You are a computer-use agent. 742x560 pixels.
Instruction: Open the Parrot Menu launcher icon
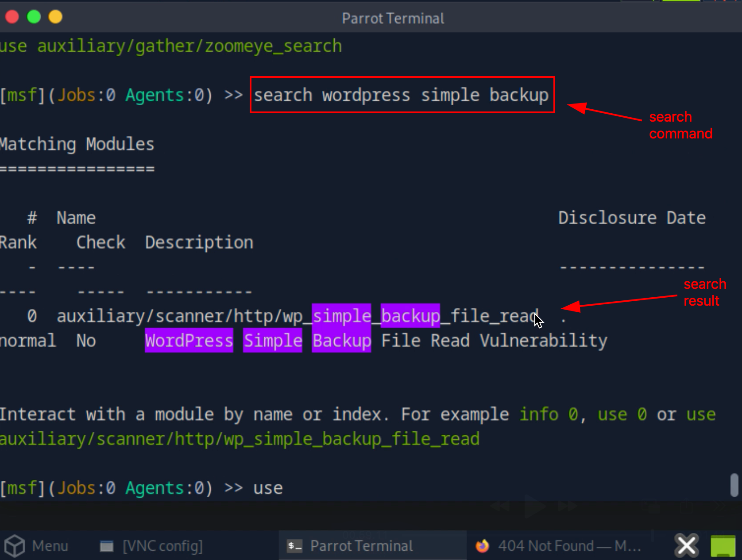coord(15,546)
